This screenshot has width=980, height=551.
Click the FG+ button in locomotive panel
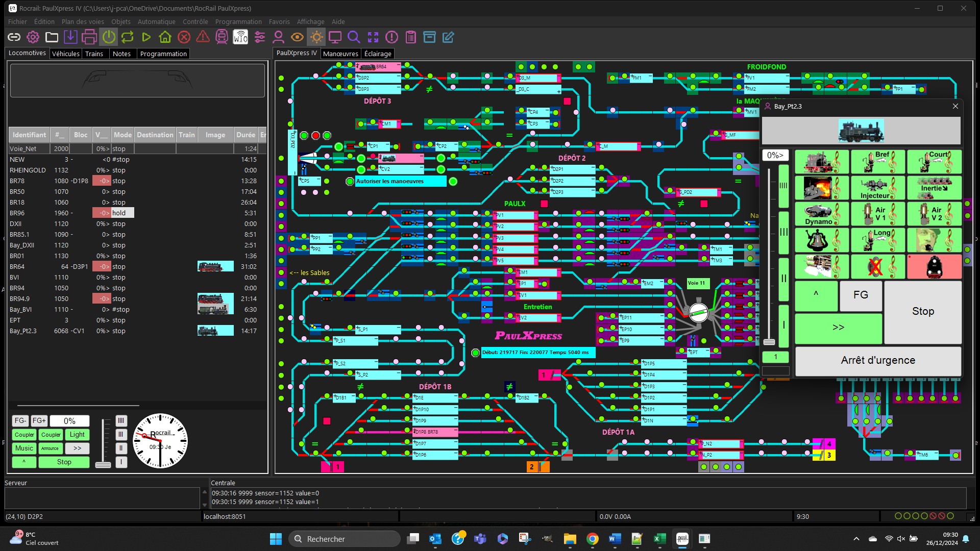tap(39, 421)
